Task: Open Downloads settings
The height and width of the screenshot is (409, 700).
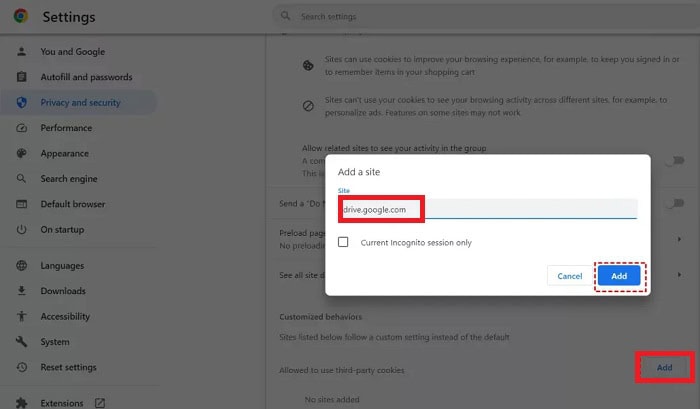Action: click(63, 291)
